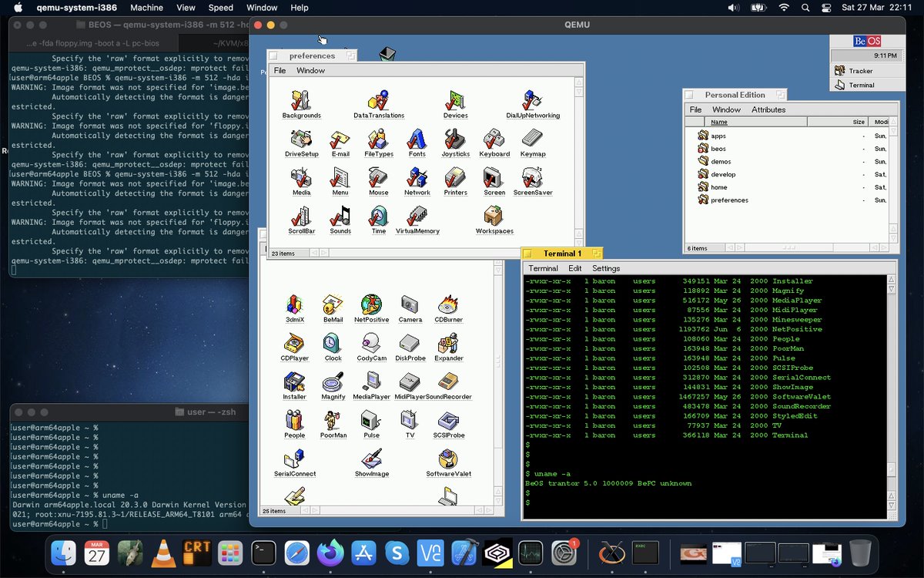The height and width of the screenshot is (578, 924).
Task: Launch the CodyCam application icon
Action: [x=371, y=343]
